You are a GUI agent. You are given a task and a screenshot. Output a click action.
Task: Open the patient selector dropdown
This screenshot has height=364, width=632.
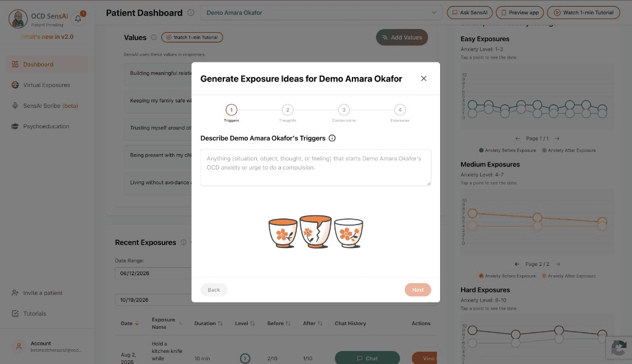pyautogui.click(x=321, y=13)
